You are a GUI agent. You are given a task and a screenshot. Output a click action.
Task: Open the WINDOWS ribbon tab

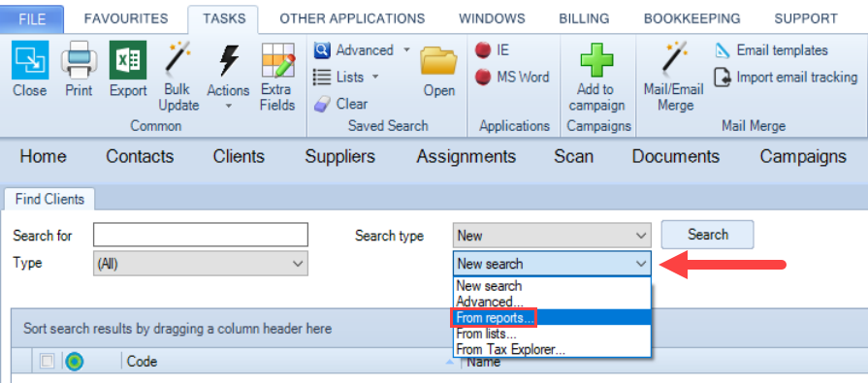tap(492, 18)
